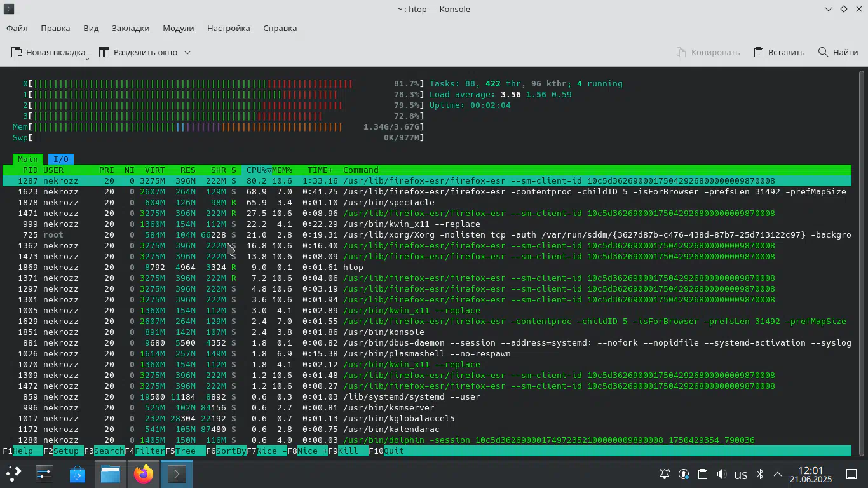Select the plasmashell --no-respawn process row
This screenshot has width=868, height=488.
[x=427, y=353]
